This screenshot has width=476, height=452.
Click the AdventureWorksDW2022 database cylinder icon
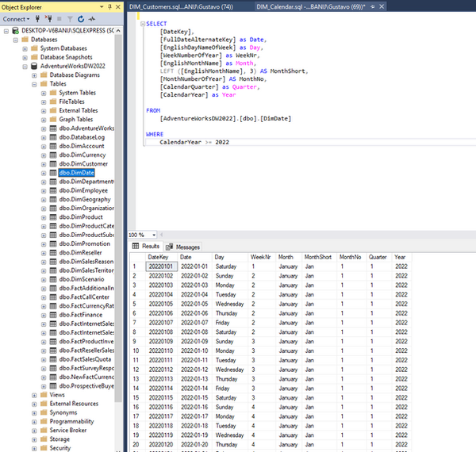point(34,66)
